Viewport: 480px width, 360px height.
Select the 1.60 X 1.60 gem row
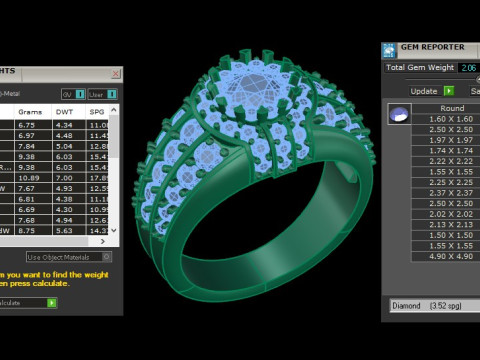point(446,119)
